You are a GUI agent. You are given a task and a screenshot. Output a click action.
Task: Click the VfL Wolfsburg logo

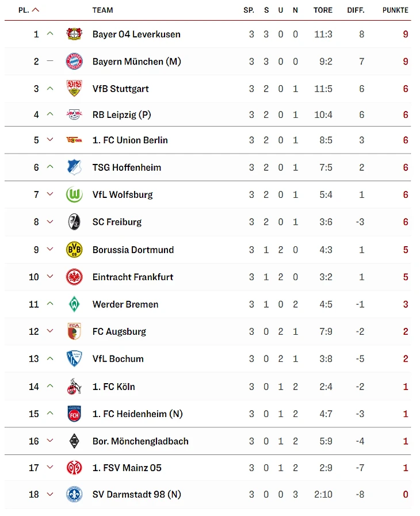click(x=74, y=194)
